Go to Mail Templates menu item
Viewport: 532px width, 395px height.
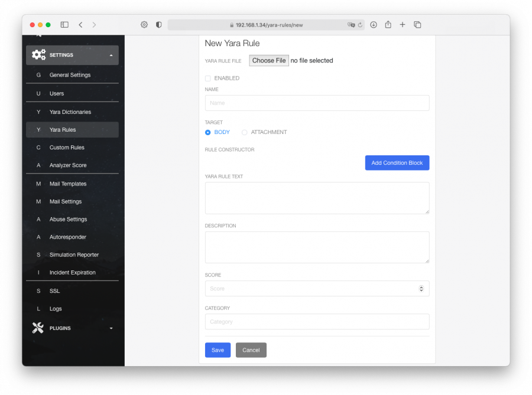coord(67,184)
